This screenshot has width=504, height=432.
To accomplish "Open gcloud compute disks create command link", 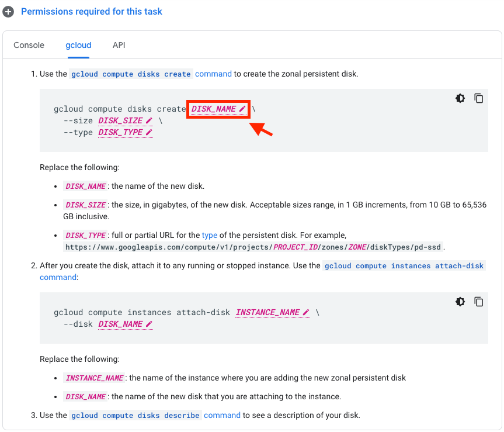I will point(131,74).
